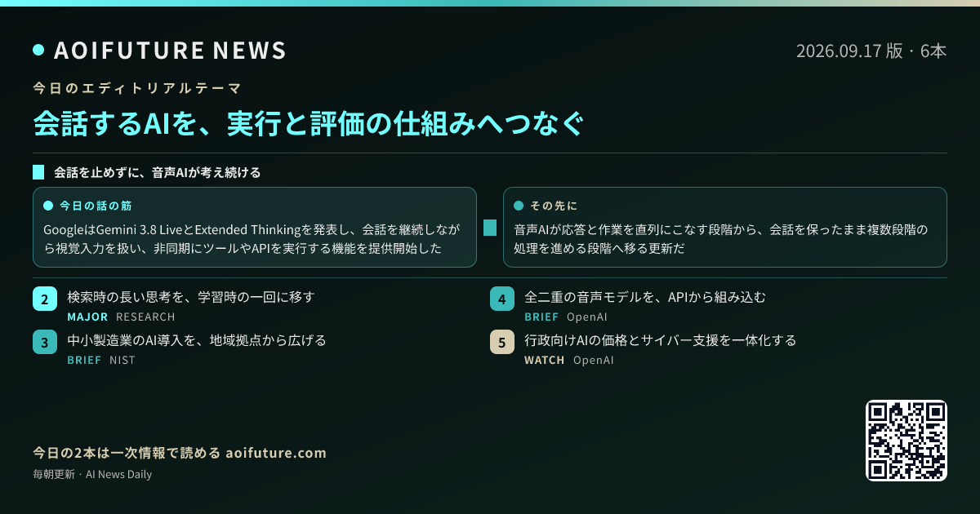
Task: Click the OpenAI label next to WATCH
Action: (594, 360)
